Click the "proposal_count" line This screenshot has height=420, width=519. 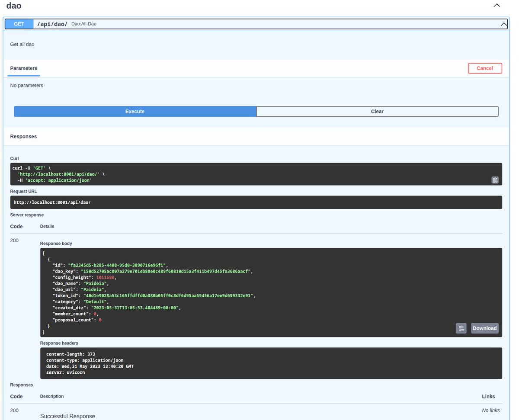[77, 320]
